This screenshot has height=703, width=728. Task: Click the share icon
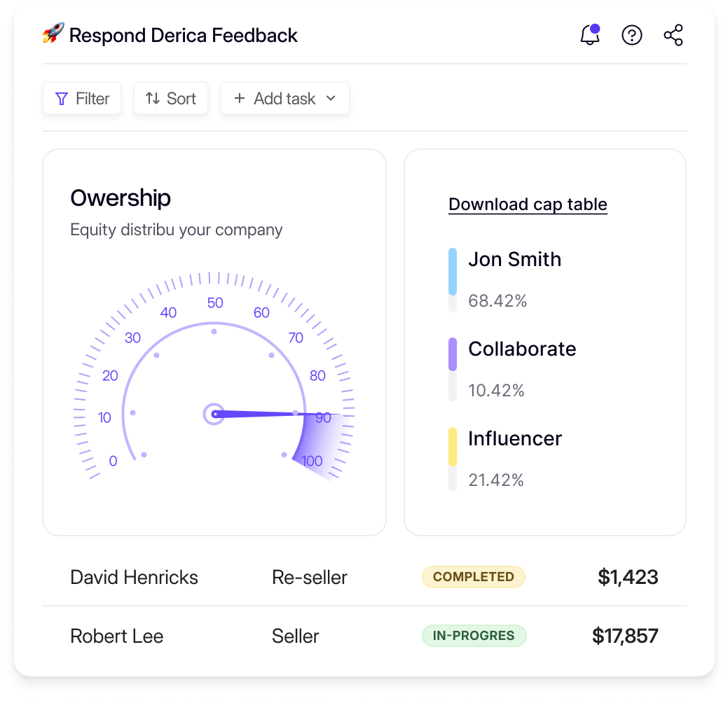(x=673, y=35)
